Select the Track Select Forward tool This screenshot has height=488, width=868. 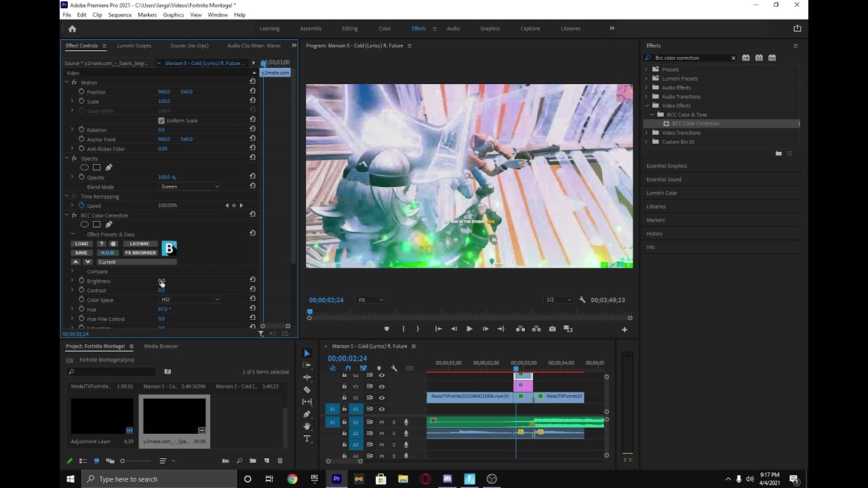(x=307, y=365)
